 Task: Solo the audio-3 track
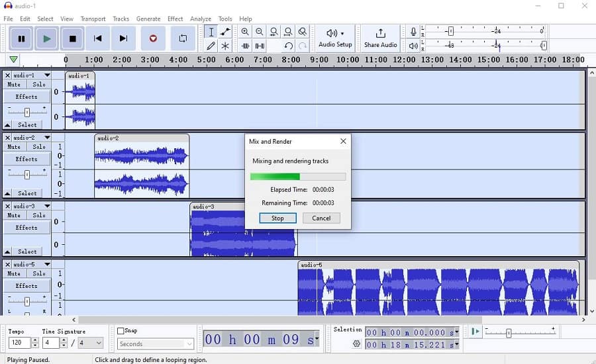(x=39, y=215)
